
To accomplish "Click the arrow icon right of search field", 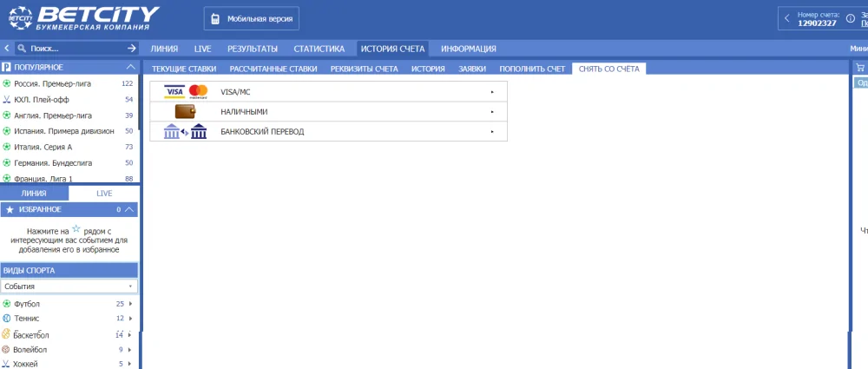I will [131, 49].
